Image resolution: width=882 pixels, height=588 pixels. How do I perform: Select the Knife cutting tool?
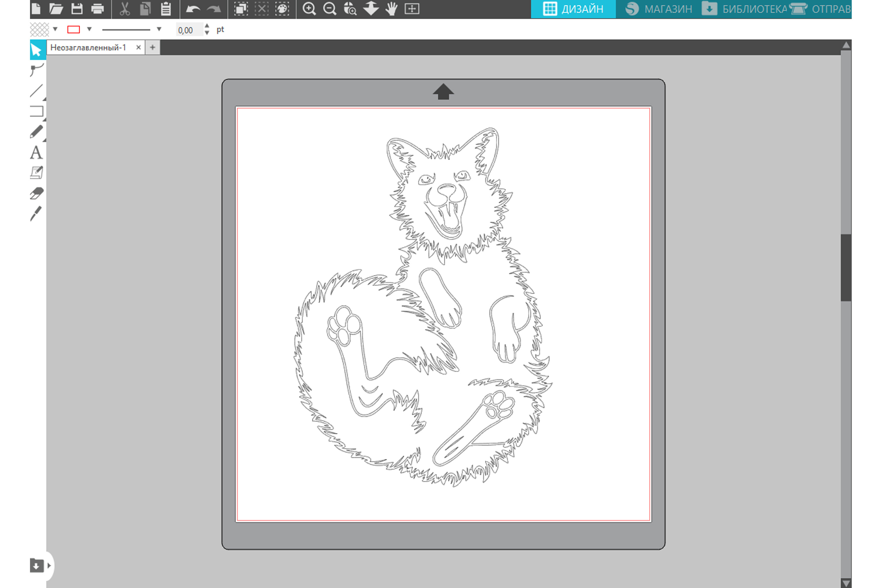pyautogui.click(x=36, y=214)
